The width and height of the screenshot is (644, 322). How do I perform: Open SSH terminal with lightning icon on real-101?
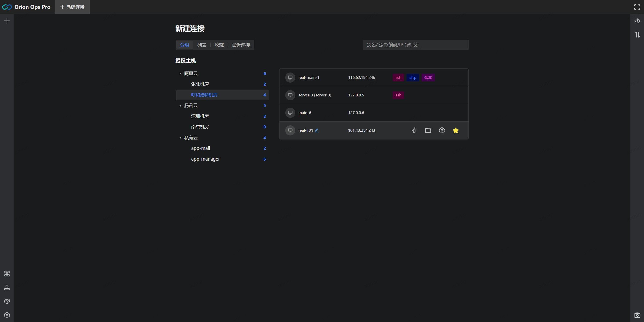(x=414, y=130)
